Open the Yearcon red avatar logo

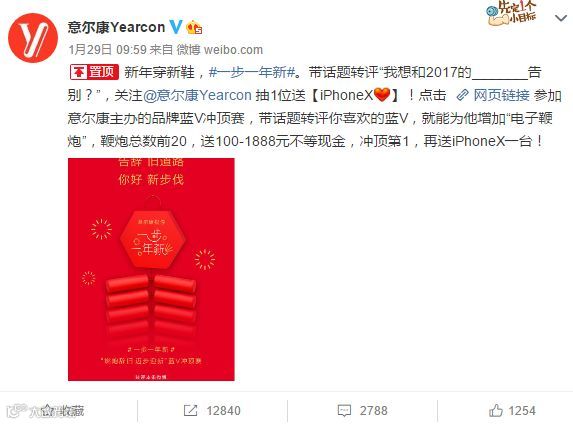coord(33,38)
